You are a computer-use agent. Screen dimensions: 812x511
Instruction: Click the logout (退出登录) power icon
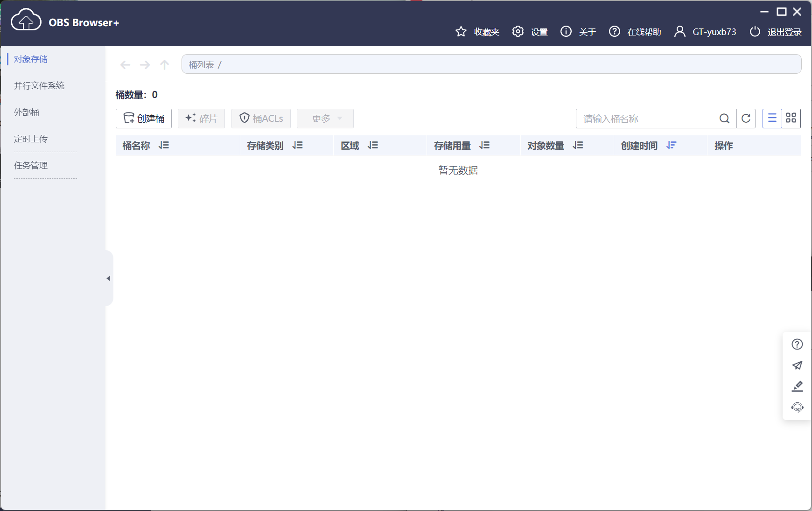755,31
